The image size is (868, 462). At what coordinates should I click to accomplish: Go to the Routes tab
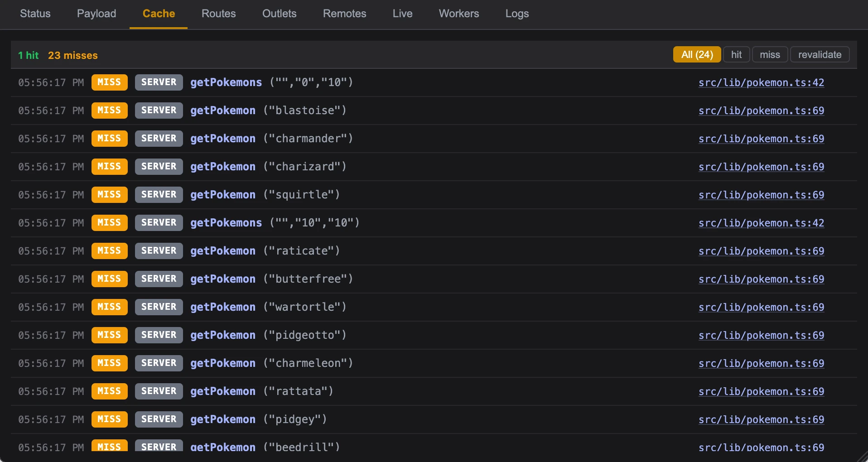point(218,14)
